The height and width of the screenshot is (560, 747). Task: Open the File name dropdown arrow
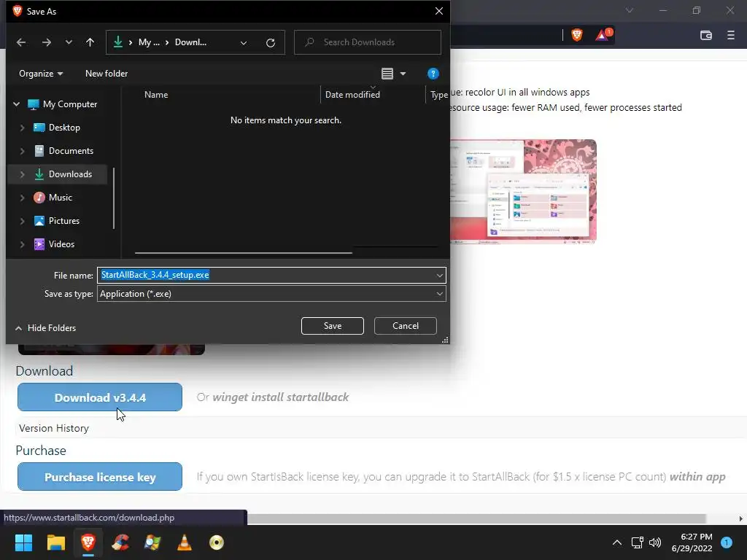click(x=439, y=275)
